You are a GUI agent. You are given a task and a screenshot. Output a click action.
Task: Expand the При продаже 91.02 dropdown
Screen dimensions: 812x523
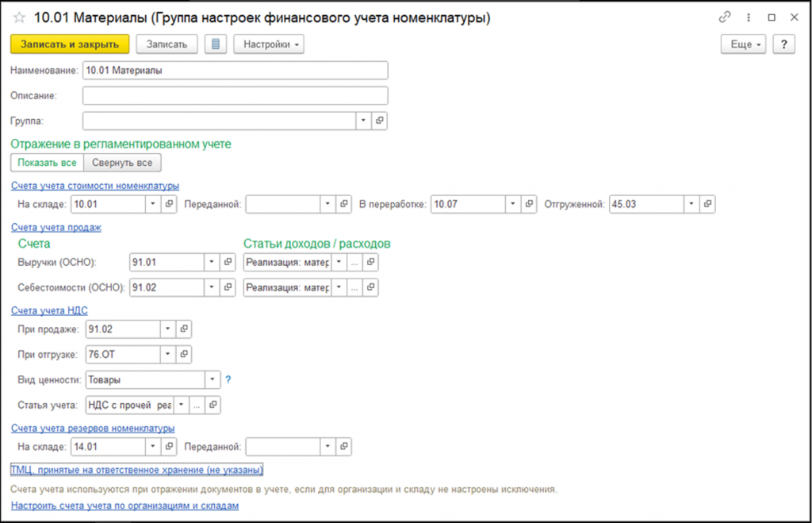pos(168,329)
